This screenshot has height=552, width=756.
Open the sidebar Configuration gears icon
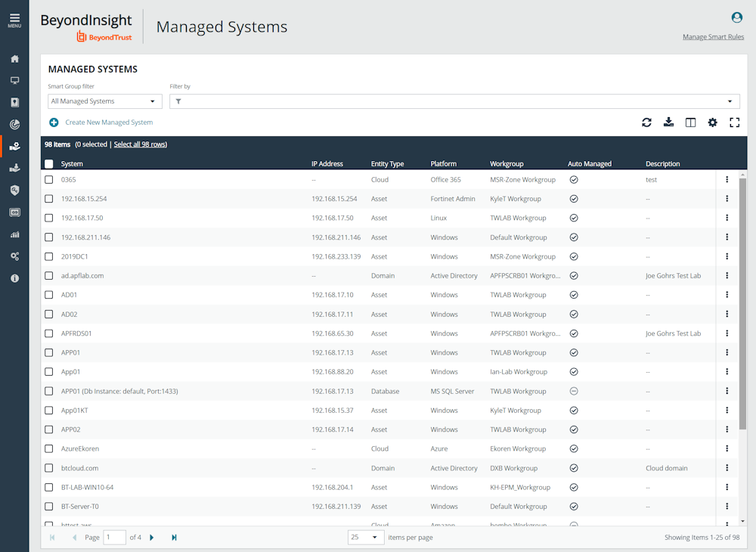coord(14,256)
